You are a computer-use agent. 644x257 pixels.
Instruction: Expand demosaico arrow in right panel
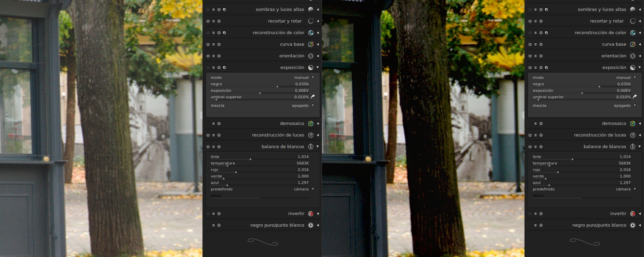click(640, 124)
